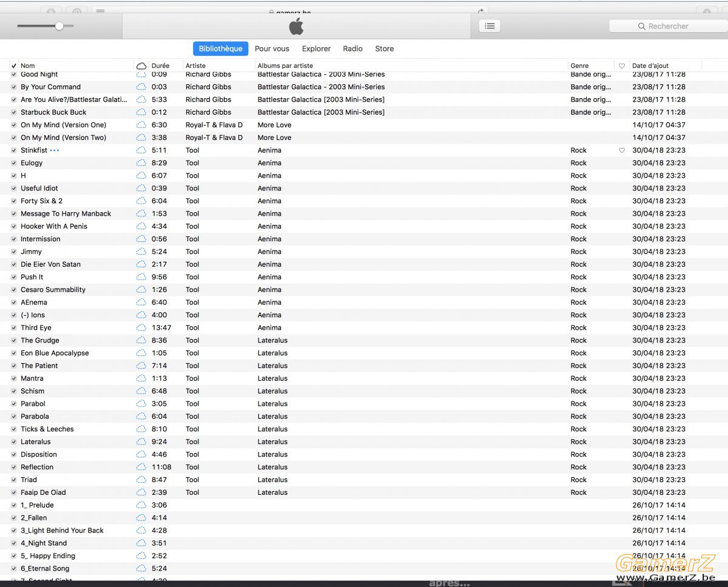Adjust the volume slider
The height and width of the screenshot is (587, 728).
[x=45, y=26]
